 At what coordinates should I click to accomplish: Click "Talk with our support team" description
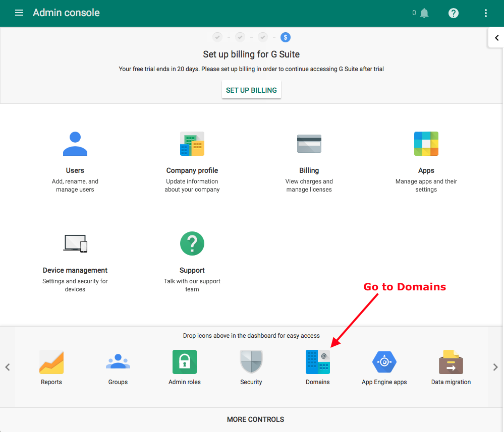pyautogui.click(x=192, y=285)
